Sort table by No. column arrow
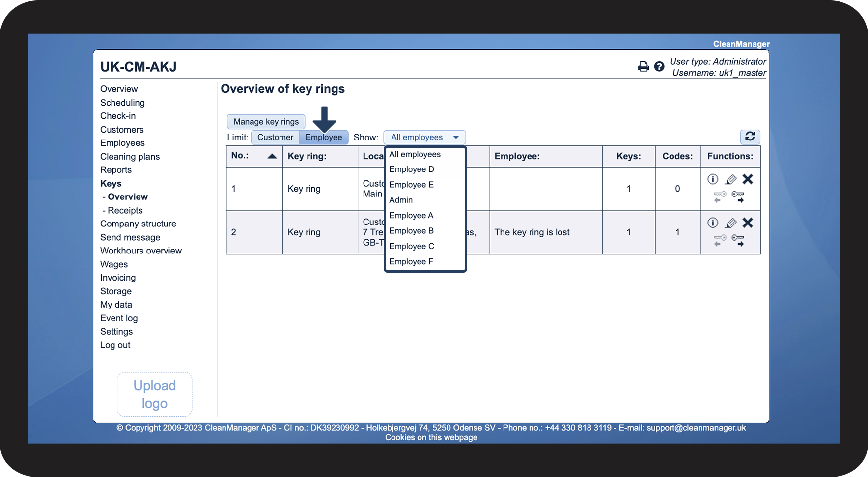This screenshot has height=477, width=868. [272, 156]
